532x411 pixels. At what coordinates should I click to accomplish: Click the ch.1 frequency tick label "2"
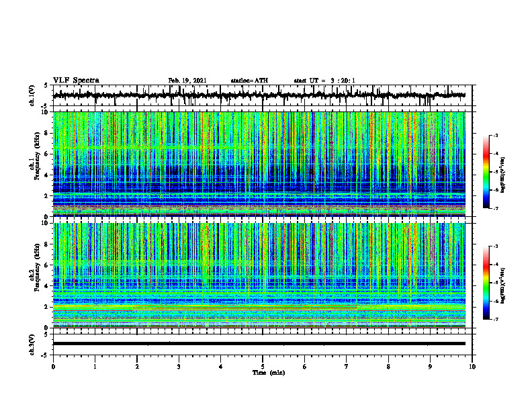(x=46, y=195)
